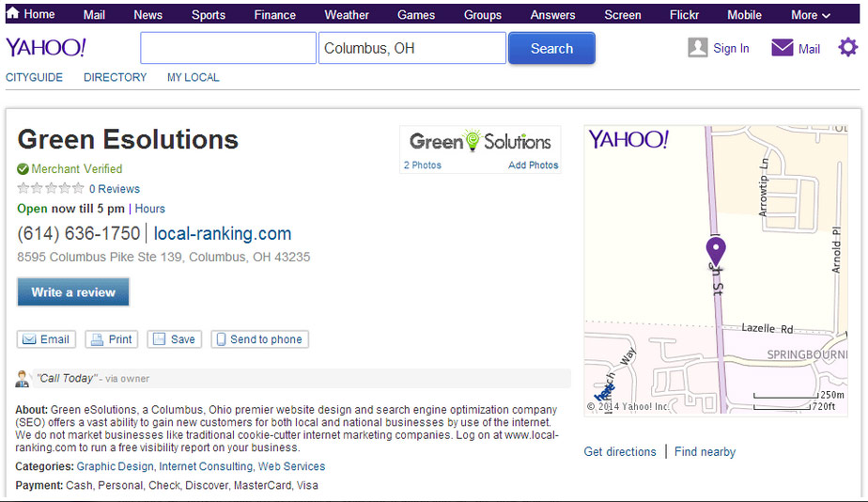Click the Send to phone button
868x502 pixels.
[x=259, y=339]
